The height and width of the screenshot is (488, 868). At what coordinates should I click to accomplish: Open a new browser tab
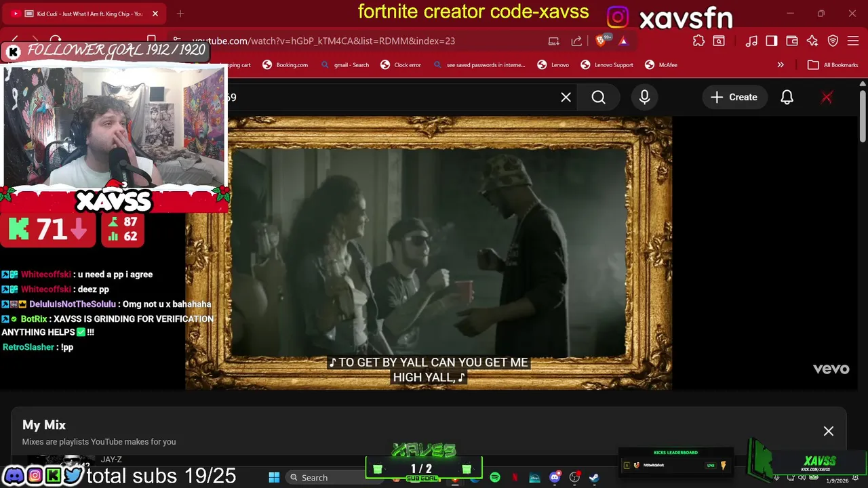(180, 14)
